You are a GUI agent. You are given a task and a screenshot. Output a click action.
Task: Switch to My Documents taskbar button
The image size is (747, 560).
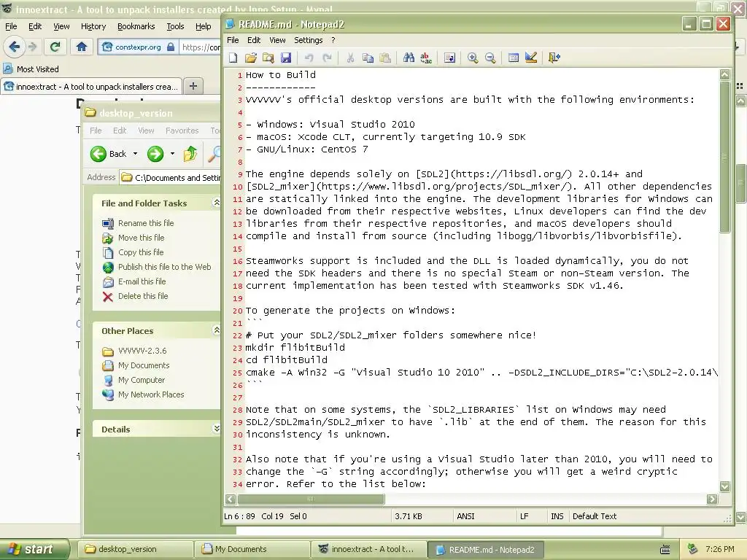[252, 549]
